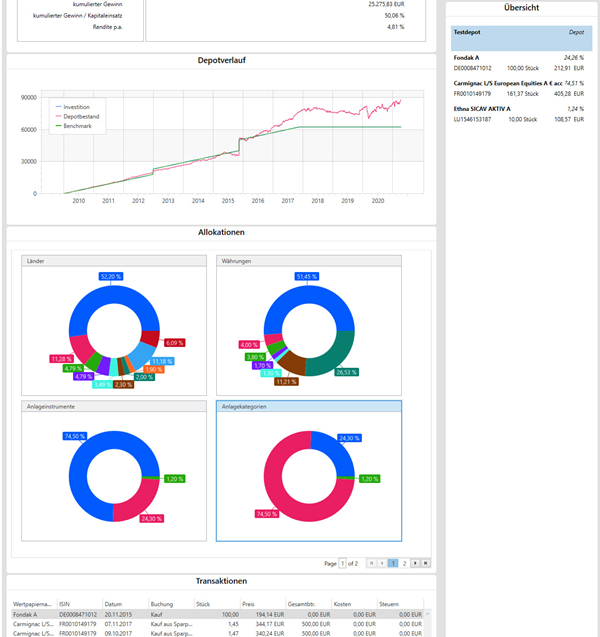Viewport: 600px width, 637px height.
Task: Go to first page of allocations pager
Action: click(x=371, y=563)
